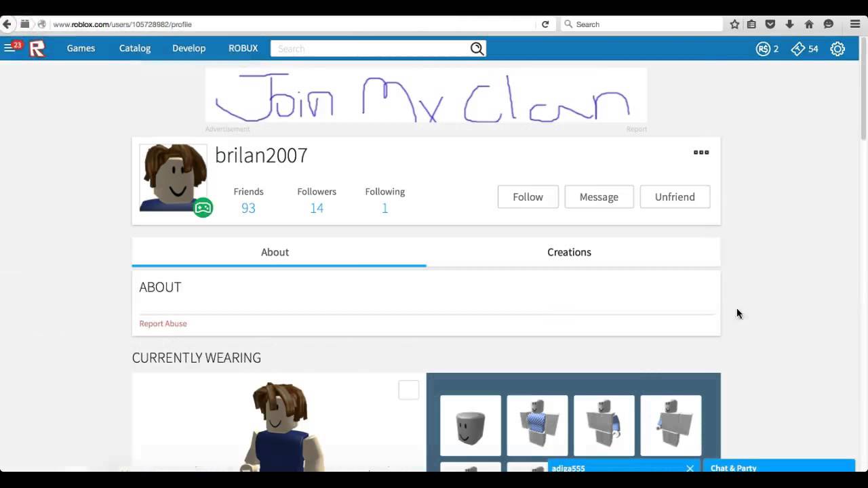Screen dimensions: 868x488
Task: Open the Following count 1
Action: [x=384, y=208]
